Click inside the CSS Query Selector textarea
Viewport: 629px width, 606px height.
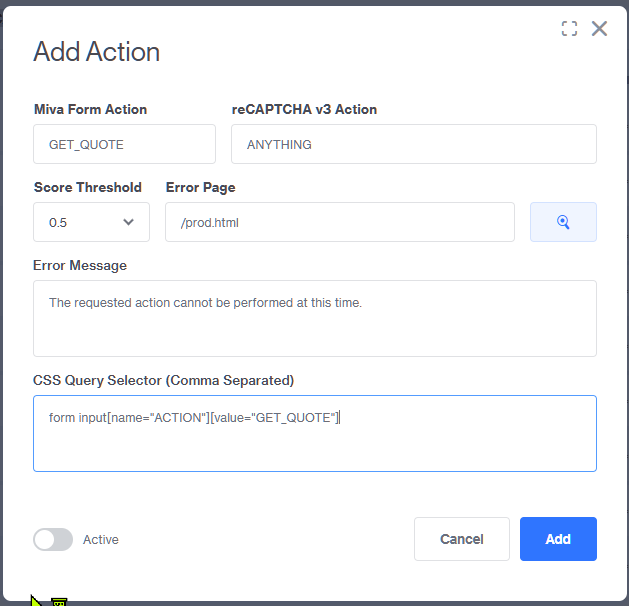314,440
